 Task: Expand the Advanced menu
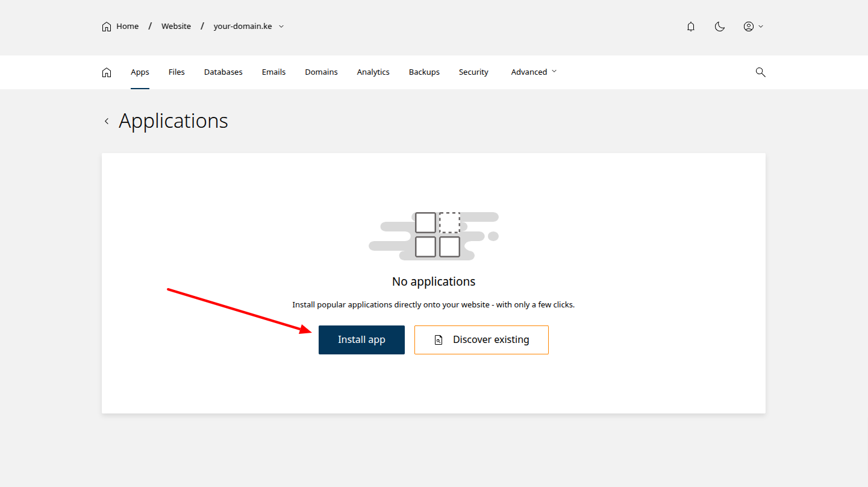coord(534,72)
